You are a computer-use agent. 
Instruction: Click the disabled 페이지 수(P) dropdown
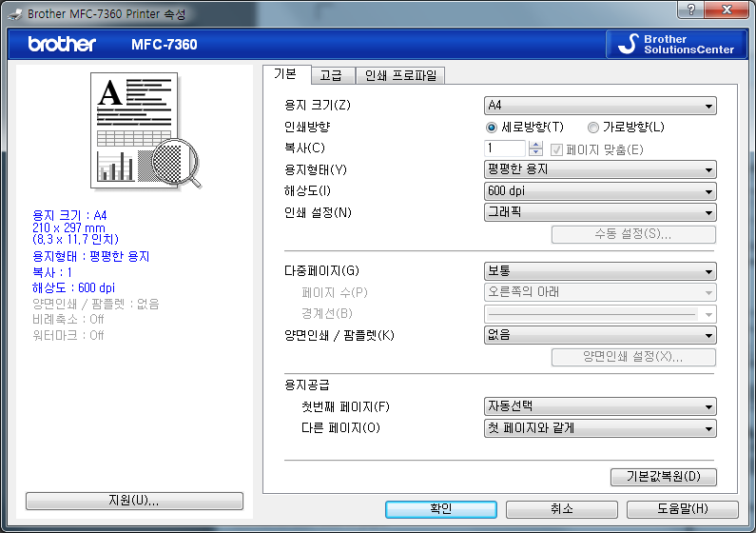[x=600, y=292]
